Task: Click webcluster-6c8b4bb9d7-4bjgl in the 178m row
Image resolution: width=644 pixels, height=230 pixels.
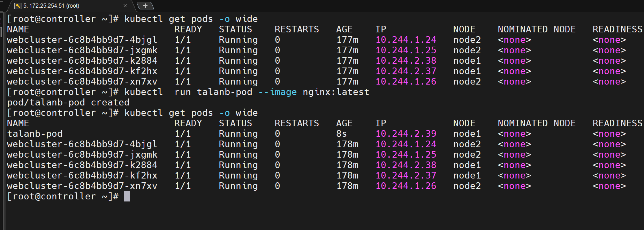Action: [x=82, y=144]
